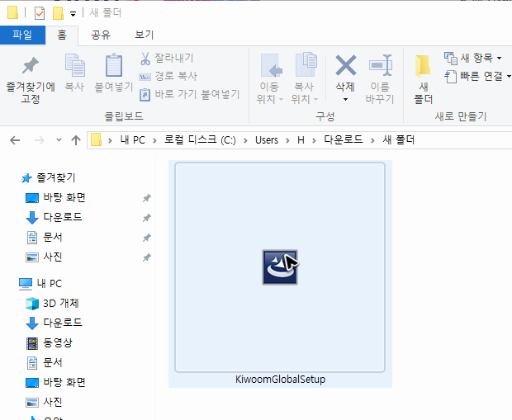Viewport: 512px width, 420px height.
Task: Click the Copy (복사) ribbon icon
Action: pos(75,65)
